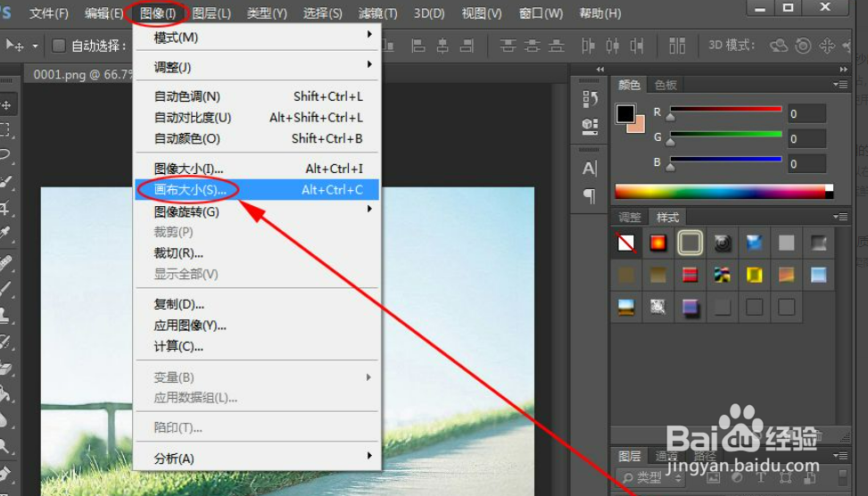This screenshot has height=496, width=868.
Task: Click the foreground black color swatch
Action: click(625, 113)
